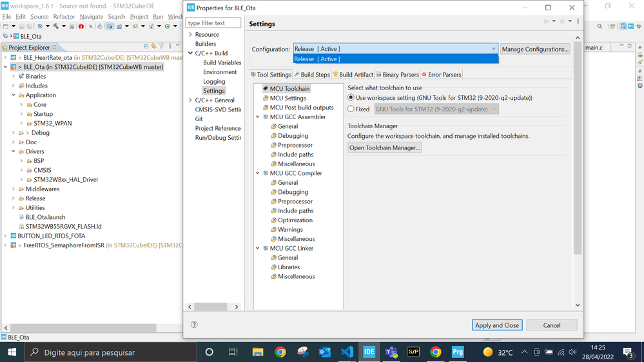Click Apply and Close
This screenshot has height=362, width=644.
pyautogui.click(x=497, y=325)
